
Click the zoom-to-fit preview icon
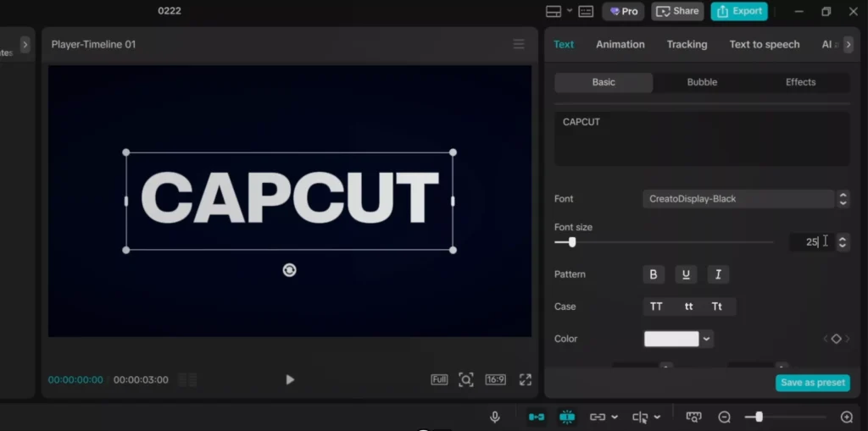[466, 379]
